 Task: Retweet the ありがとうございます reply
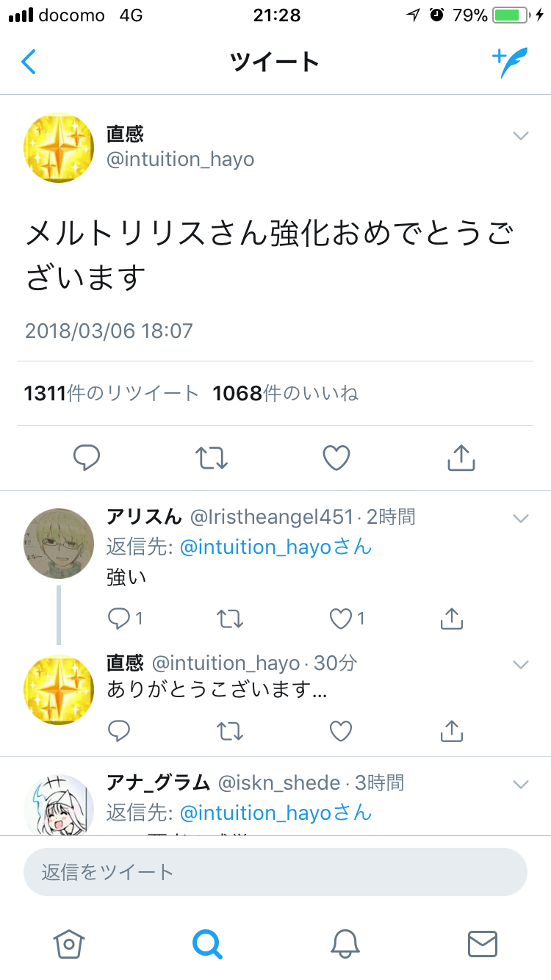[x=230, y=731]
